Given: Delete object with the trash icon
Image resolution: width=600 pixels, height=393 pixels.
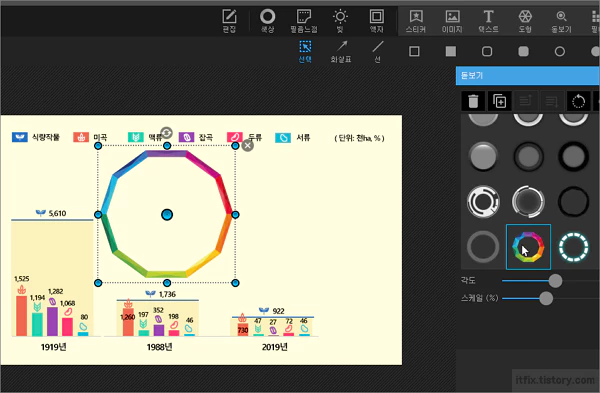Looking at the screenshot, I should 473,101.
